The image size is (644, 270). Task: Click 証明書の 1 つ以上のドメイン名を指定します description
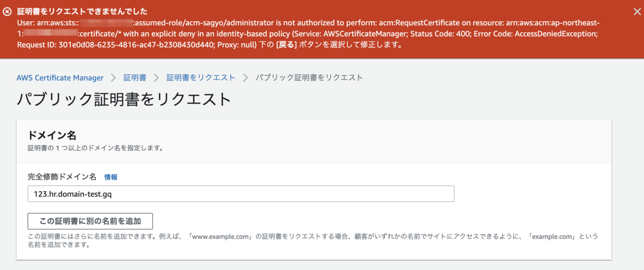[96, 148]
